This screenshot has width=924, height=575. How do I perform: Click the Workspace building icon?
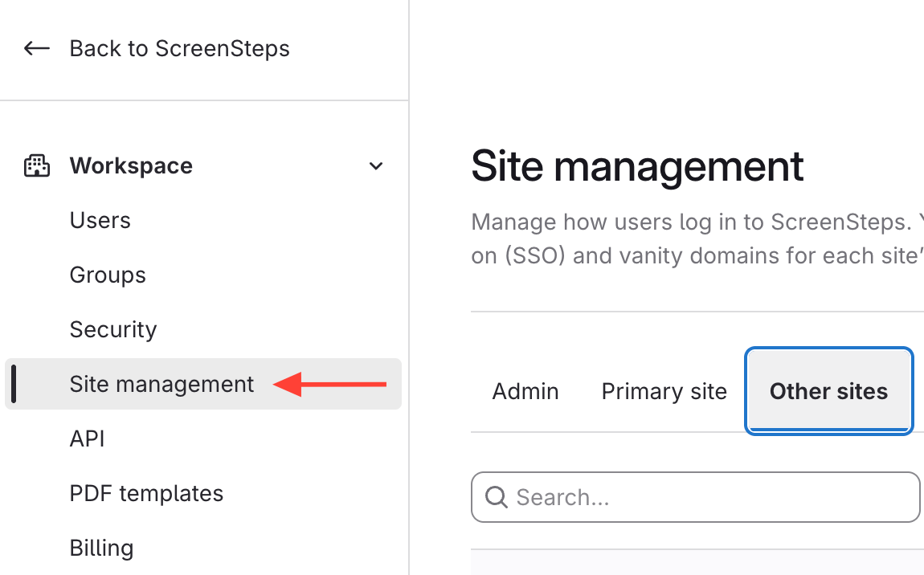click(37, 166)
